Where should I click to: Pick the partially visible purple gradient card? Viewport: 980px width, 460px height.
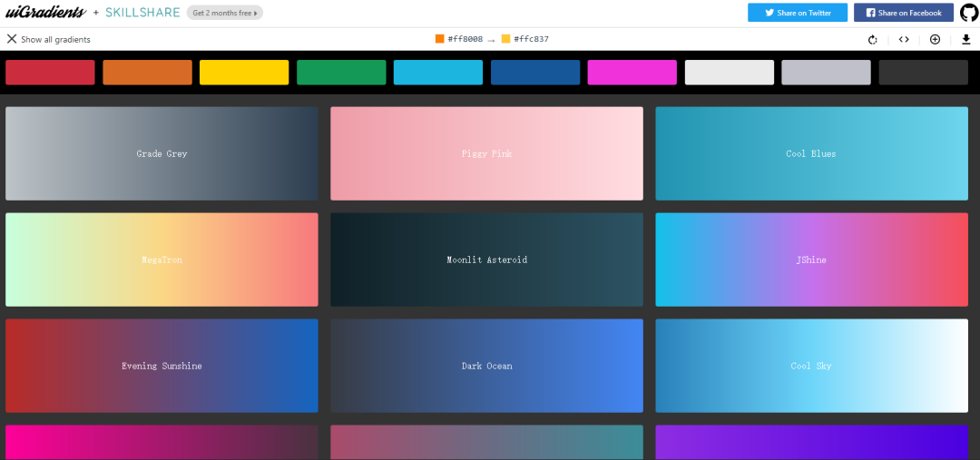[812, 443]
